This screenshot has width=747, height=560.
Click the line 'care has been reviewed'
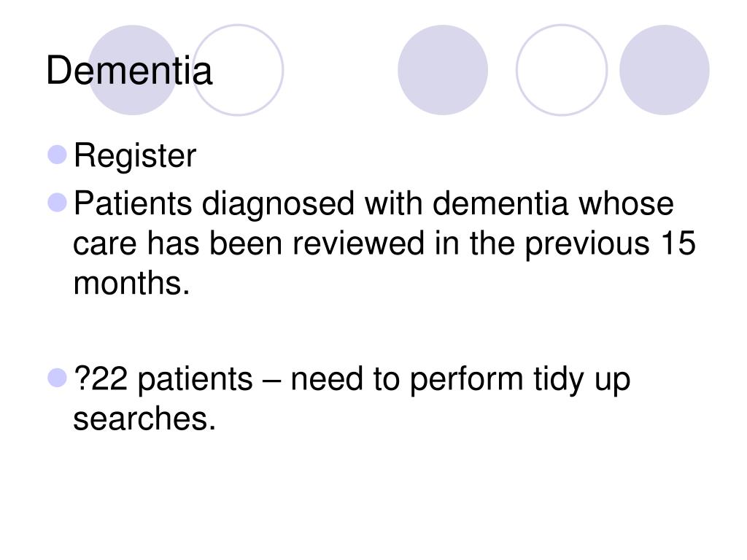click(249, 244)
